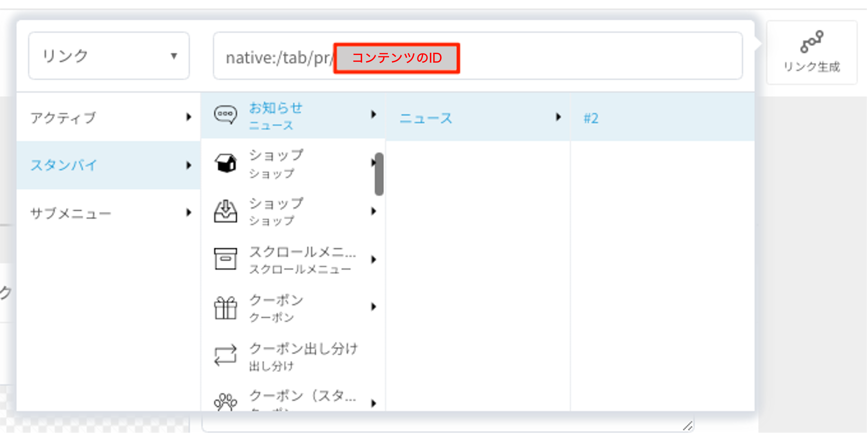The image size is (868, 433).
Task: Select the サブメニュー menu item
Action: click(108, 213)
